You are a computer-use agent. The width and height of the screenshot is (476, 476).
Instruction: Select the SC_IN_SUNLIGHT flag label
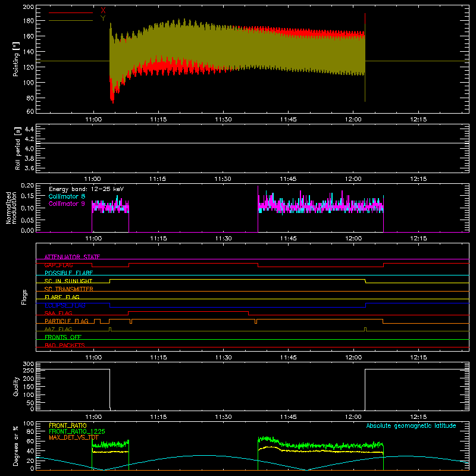pyautogui.click(x=68, y=281)
